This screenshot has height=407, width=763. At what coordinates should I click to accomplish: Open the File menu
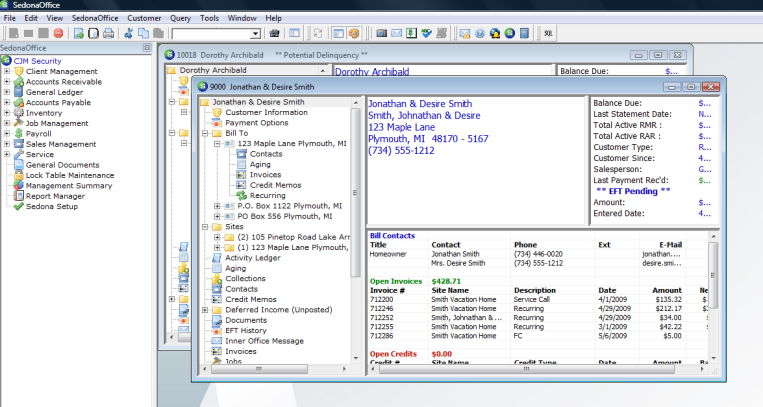click(x=10, y=18)
